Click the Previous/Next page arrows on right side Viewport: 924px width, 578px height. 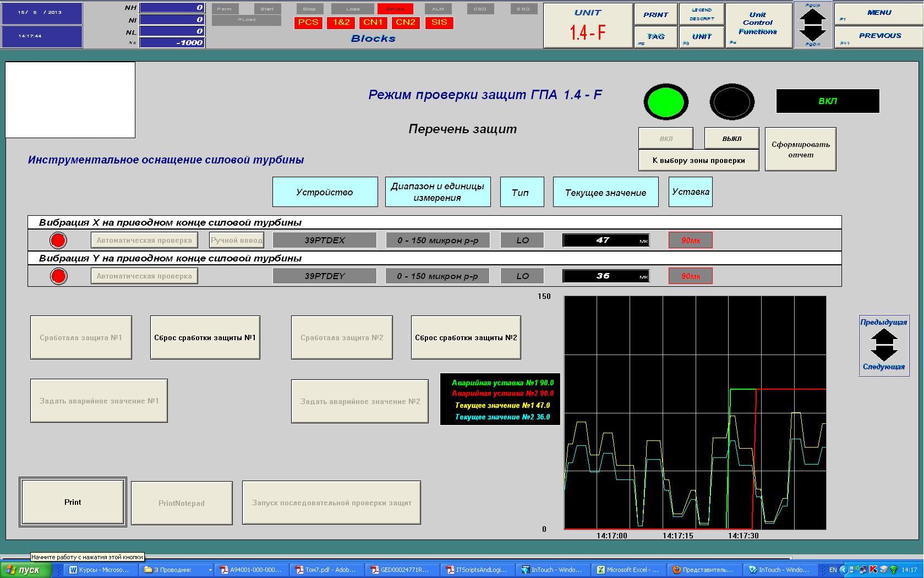click(883, 345)
